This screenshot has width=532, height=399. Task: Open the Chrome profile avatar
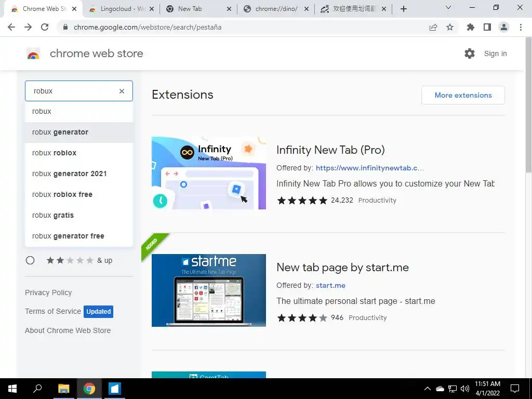pos(504,27)
